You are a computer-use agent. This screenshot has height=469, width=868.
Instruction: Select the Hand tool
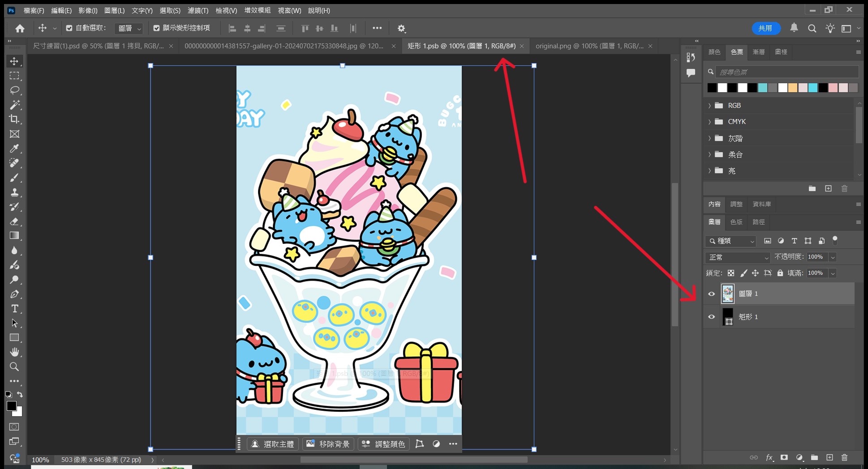point(14,352)
